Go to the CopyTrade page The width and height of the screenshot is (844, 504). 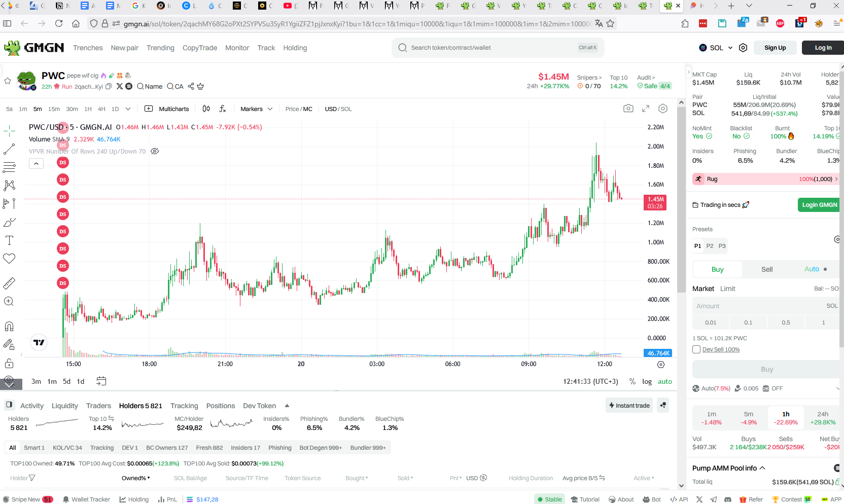click(199, 48)
